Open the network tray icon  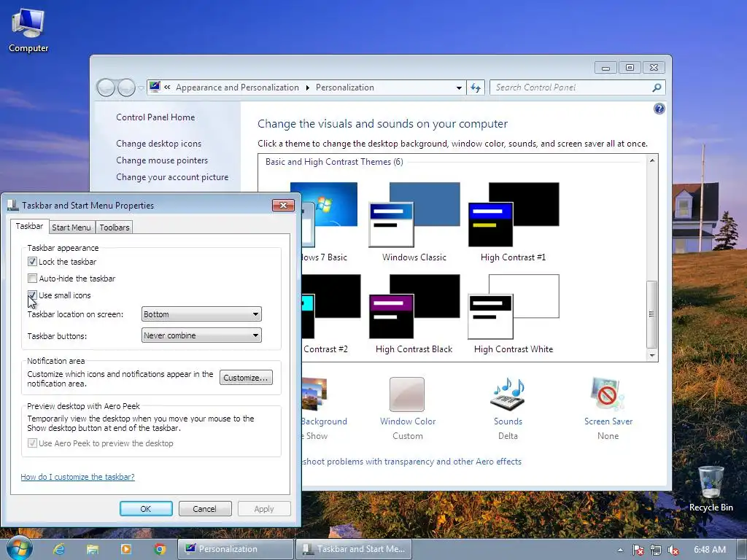656,550
